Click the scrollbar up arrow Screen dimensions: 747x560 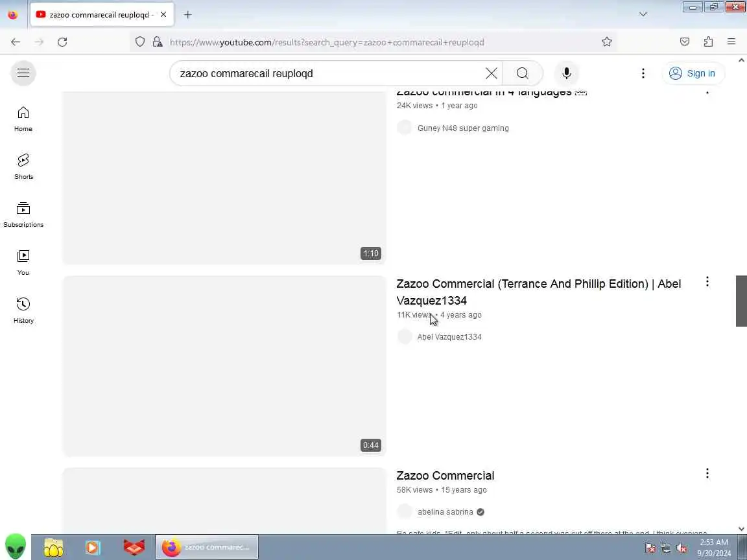tap(741, 60)
